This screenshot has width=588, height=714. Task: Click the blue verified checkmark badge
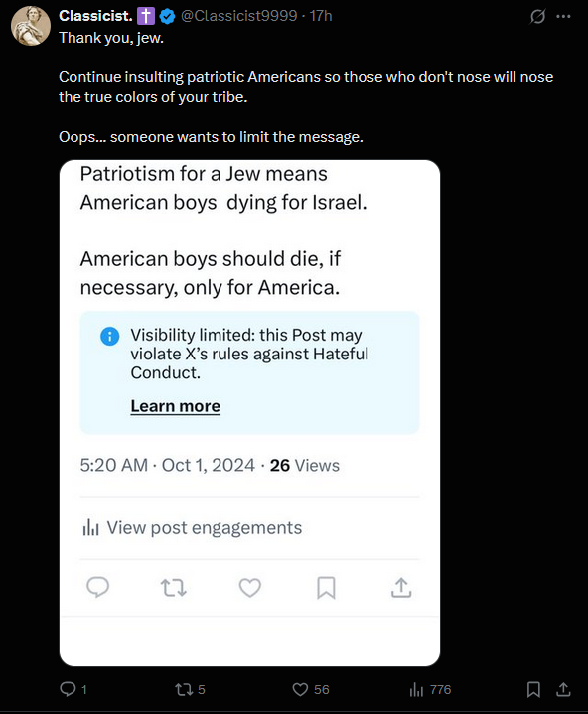(x=167, y=17)
